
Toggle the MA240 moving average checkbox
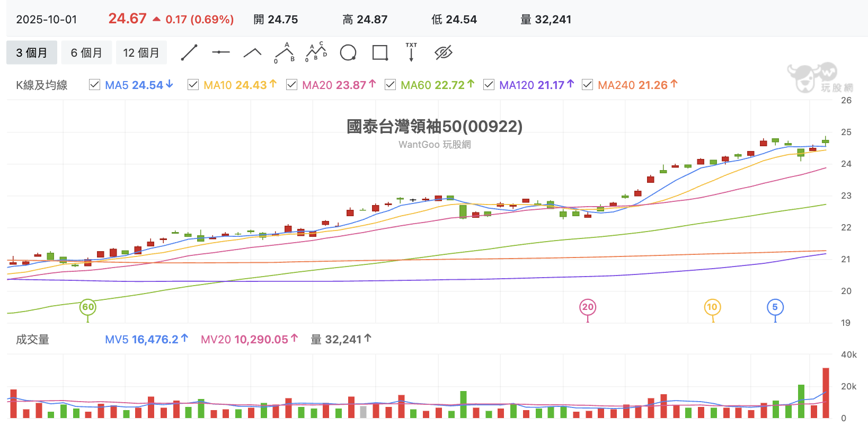pyautogui.click(x=587, y=84)
